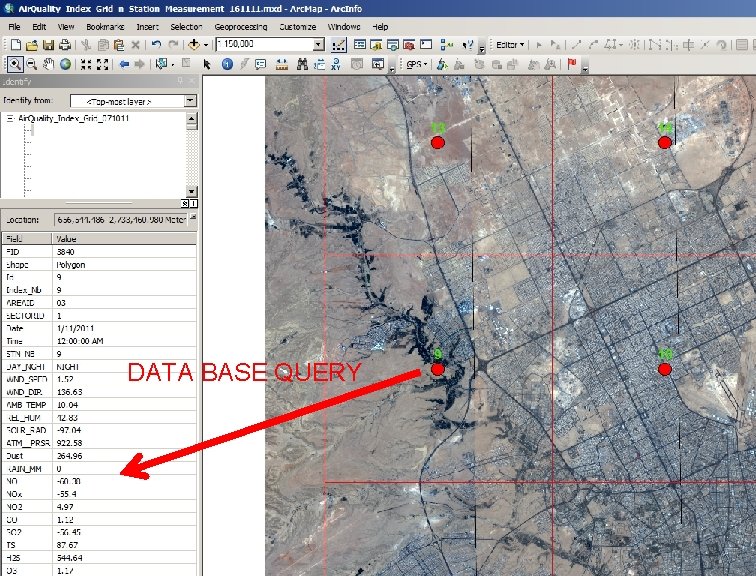Viewport: 756px width, 576px height.
Task: Open the Edit menu
Action: (x=39, y=27)
